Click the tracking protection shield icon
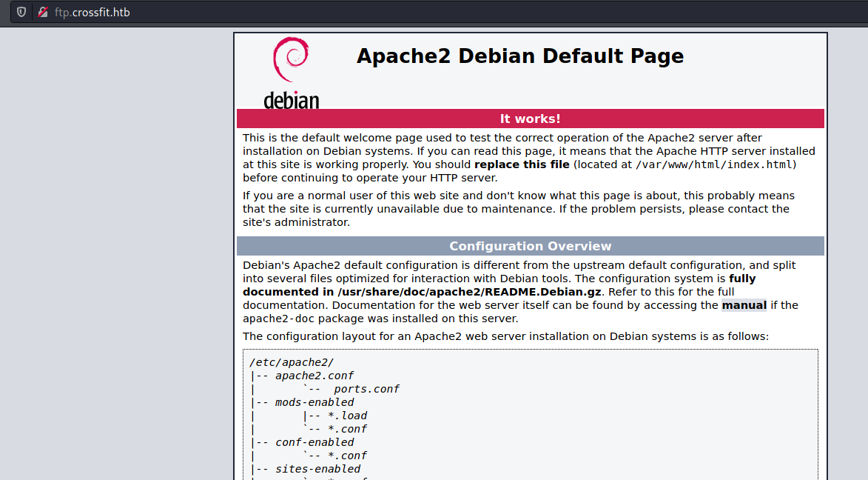The height and width of the screenshot is (480, 868). click(21, 12)
